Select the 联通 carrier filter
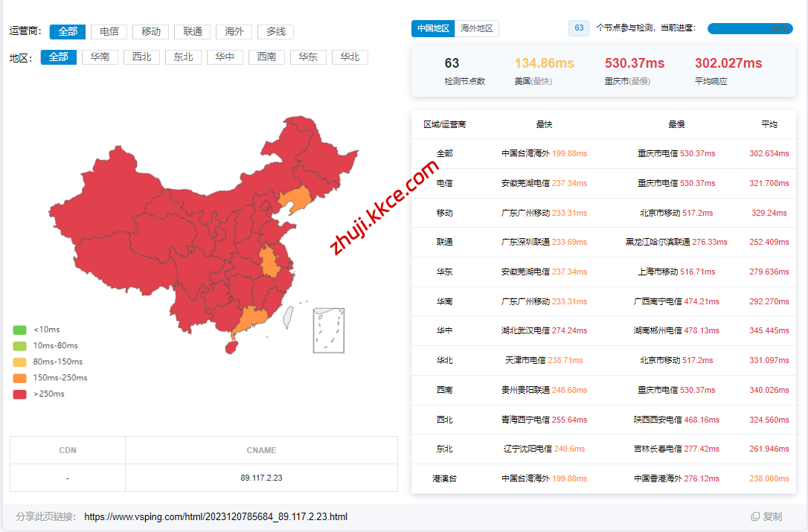The height and width of the screenshot is (532, 808). [193, 31]
